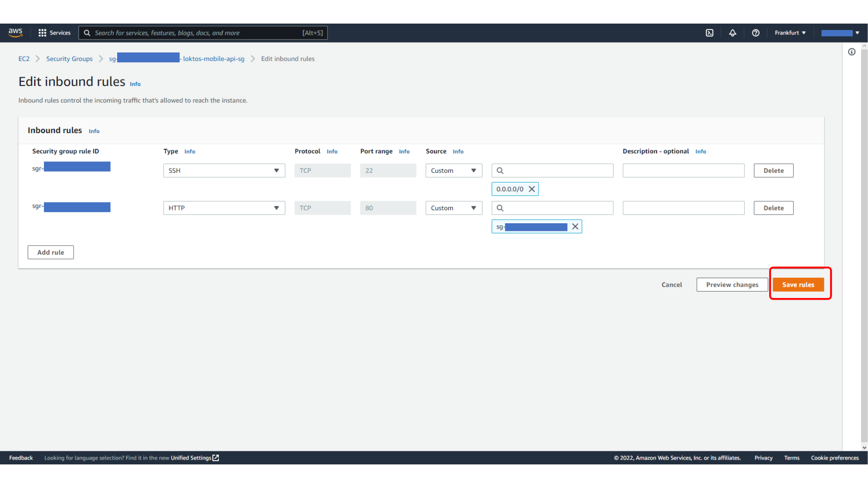Click the Port range 80 field
Viewport: 868px width, 488px height.
click(x=388, y=208)
